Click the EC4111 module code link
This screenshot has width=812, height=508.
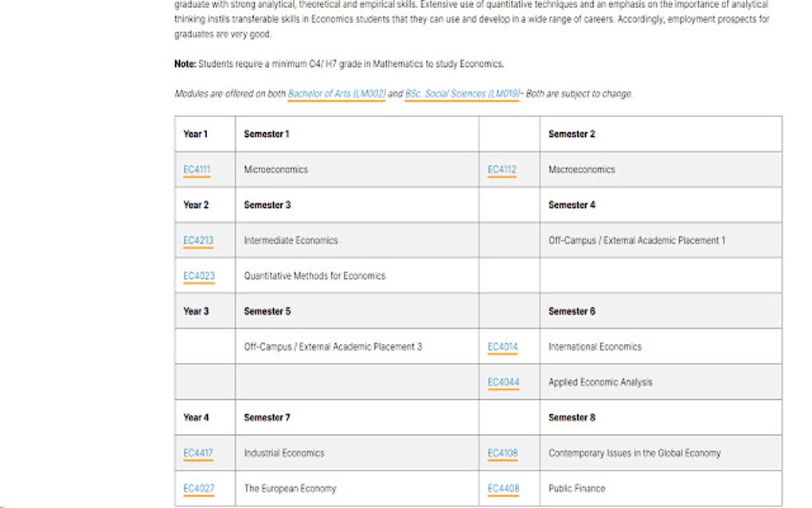196,170
